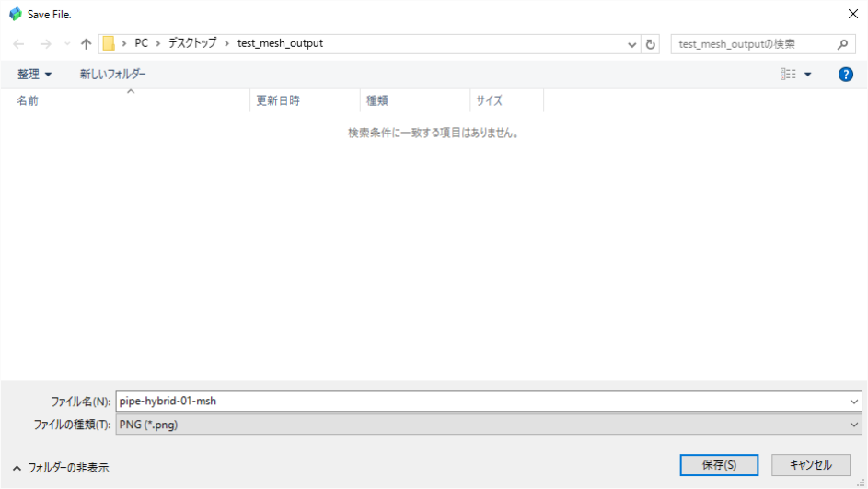Open the ファイルの種類 PNG dropdown
Image resolution: width=868 pixels, height=489 pixels.
coord(489,425)
